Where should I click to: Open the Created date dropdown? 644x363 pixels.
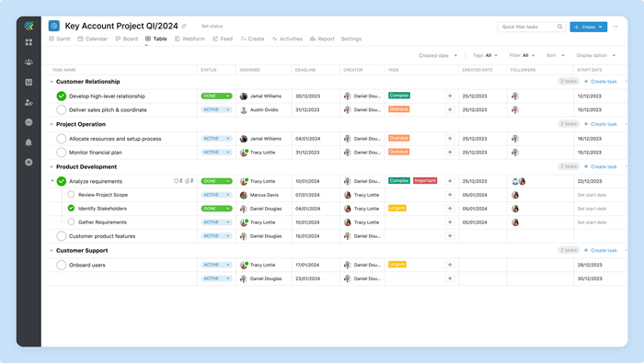click(x=438, y=55)
